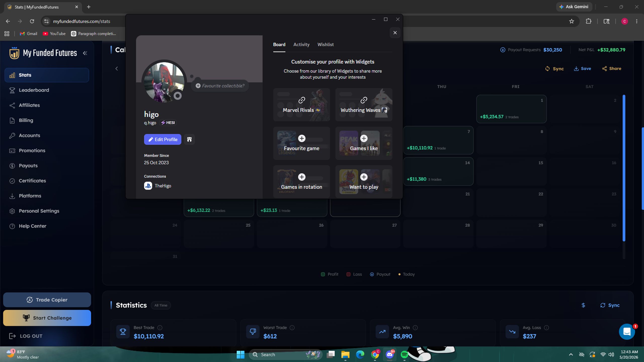This screenshot has width=644, height=362.
Task: Switch to the Wishlist tab
Action: tap(326, 45)
